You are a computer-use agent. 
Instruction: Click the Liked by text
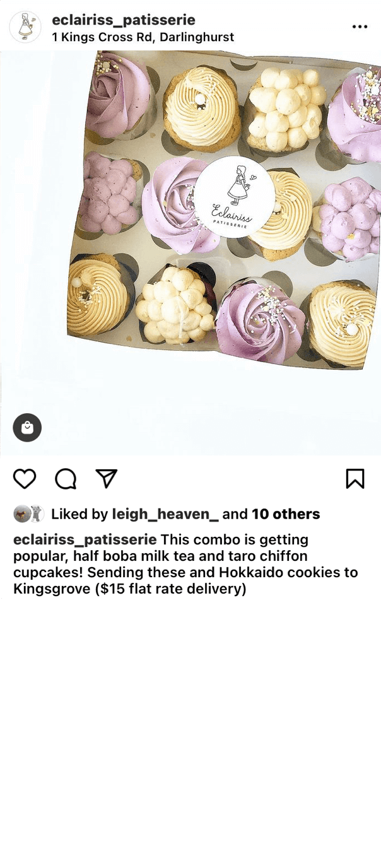coord(79,514)
